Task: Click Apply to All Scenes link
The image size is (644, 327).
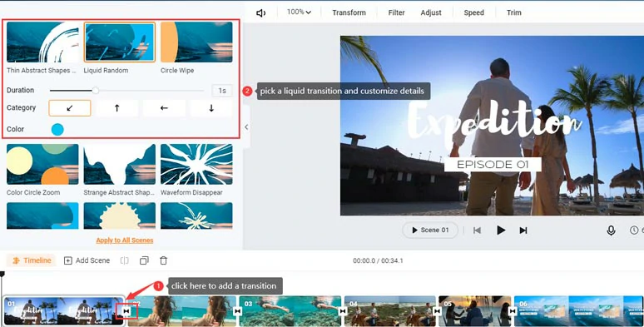Action: [x=125, y=240]
